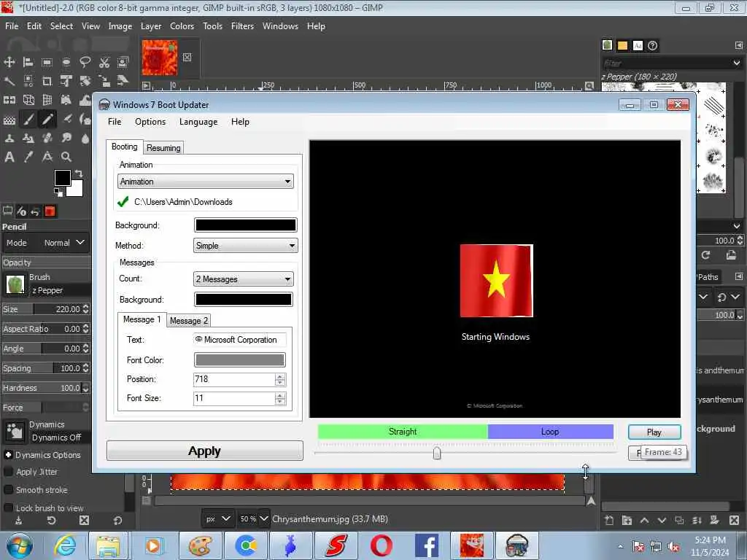Click the Font Color gray swatch

click(239, 359)
